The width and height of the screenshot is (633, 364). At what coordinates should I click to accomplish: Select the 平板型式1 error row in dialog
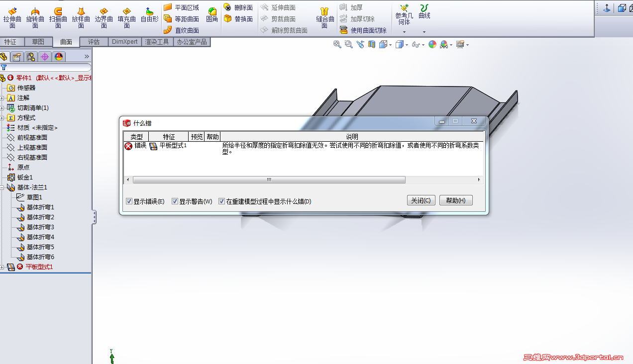point(304,149)
